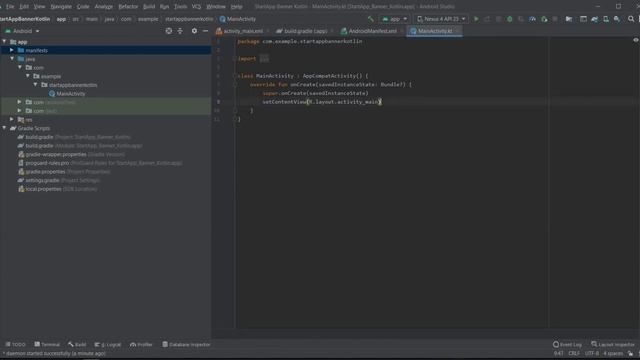Click MainActivity breadcrumb in navigation bar
640x360 pixels.
(238, 19)
